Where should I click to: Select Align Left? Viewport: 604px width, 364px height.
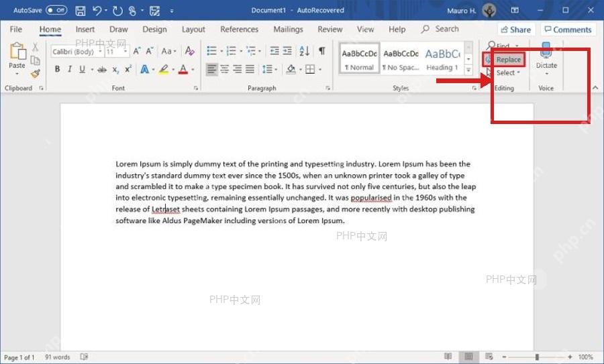[x=211, y=69]
